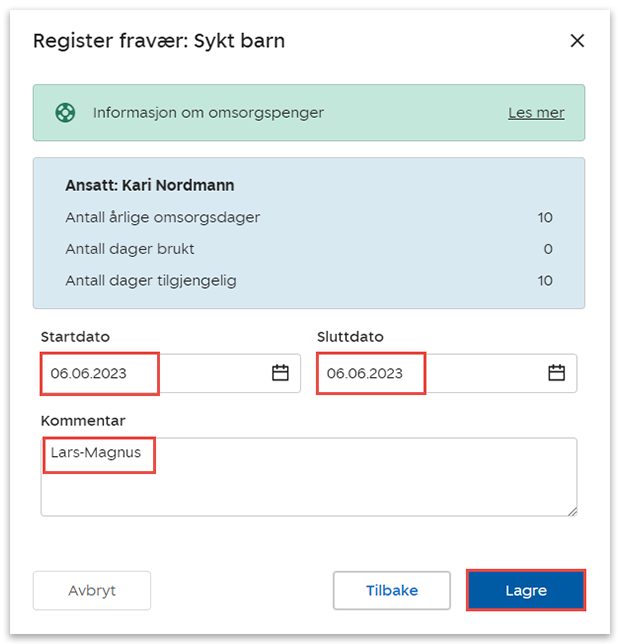This screenshot has width=620, height=644.
Task: Follow the Les mer link
Action: tap(536, 113)
